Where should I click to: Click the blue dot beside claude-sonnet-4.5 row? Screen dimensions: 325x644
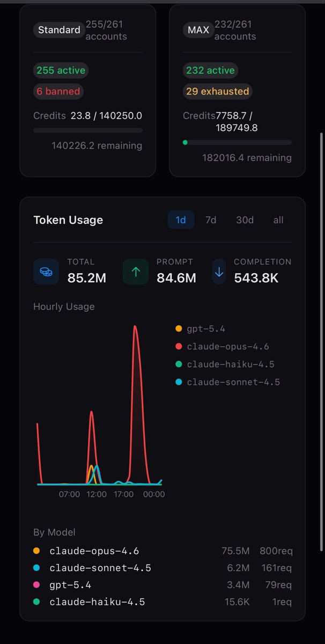pos(36,568)
